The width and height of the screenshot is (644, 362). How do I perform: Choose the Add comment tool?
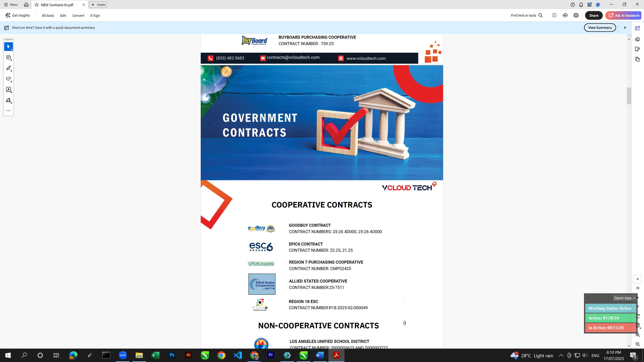[9, 57]
